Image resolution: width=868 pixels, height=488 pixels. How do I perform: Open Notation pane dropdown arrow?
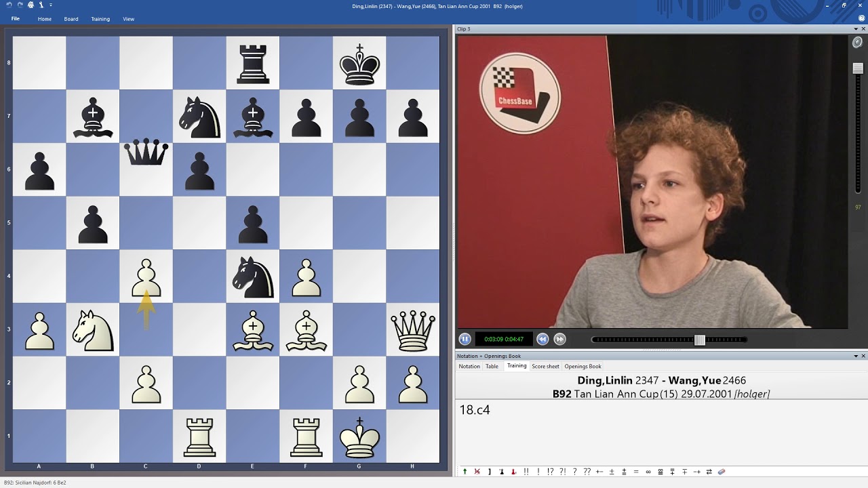(x=856, y=356)
